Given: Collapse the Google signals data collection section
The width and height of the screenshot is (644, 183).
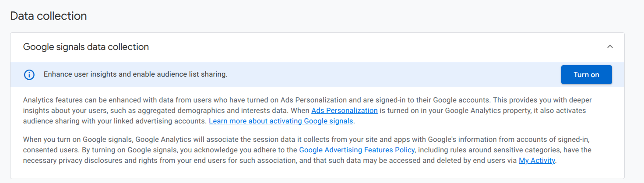Looking at the screenshot, I should [610, 46].
